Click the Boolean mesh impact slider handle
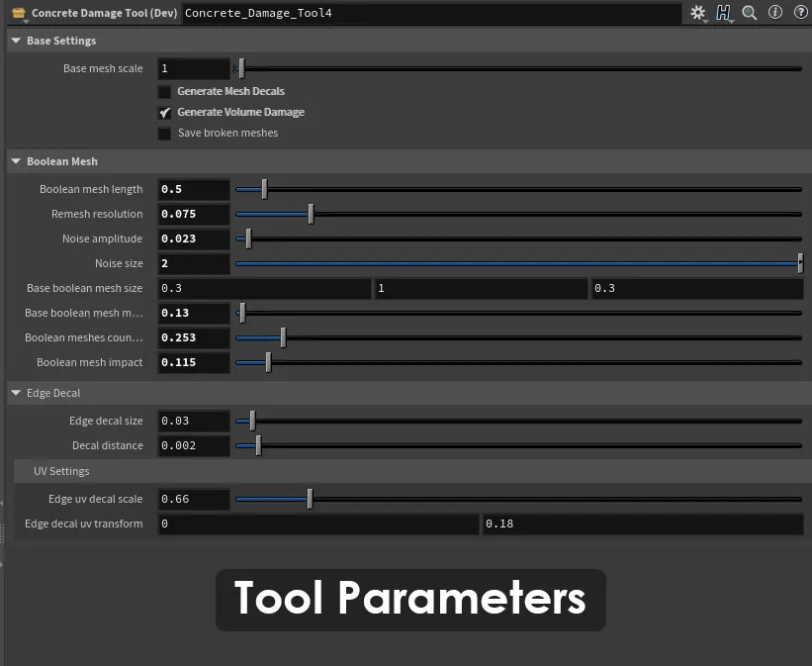Screen dimensions: 812x666 point(269,362)
